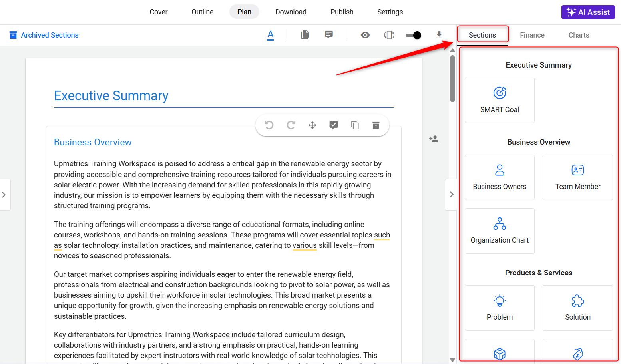
Task: Open the Archived Sections box icon
Action: click(13, 35)
